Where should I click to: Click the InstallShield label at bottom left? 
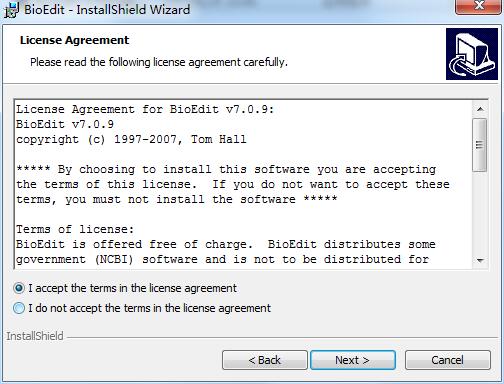tap(35, 336)
